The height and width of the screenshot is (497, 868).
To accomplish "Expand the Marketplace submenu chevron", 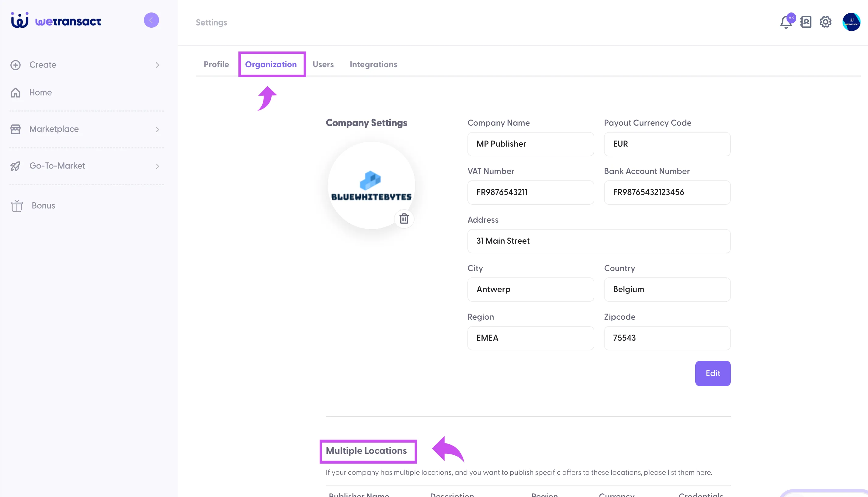I will pyautogui.click(x=157, y=129).
